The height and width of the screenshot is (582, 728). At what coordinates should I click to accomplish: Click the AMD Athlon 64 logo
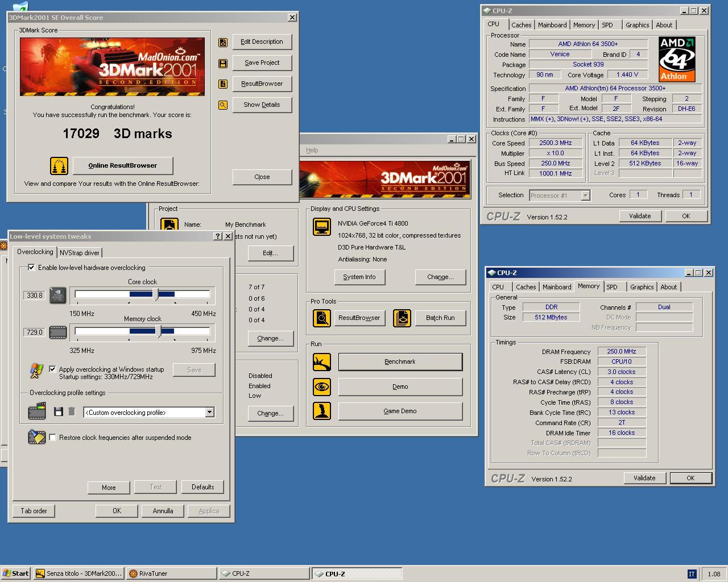pyautogui.click(x=677, y=60)
